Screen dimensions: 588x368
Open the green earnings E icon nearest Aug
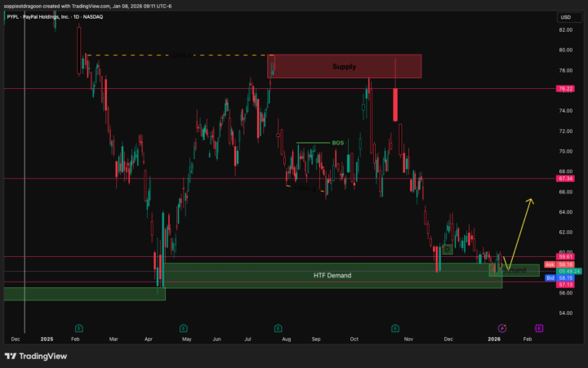278,329
